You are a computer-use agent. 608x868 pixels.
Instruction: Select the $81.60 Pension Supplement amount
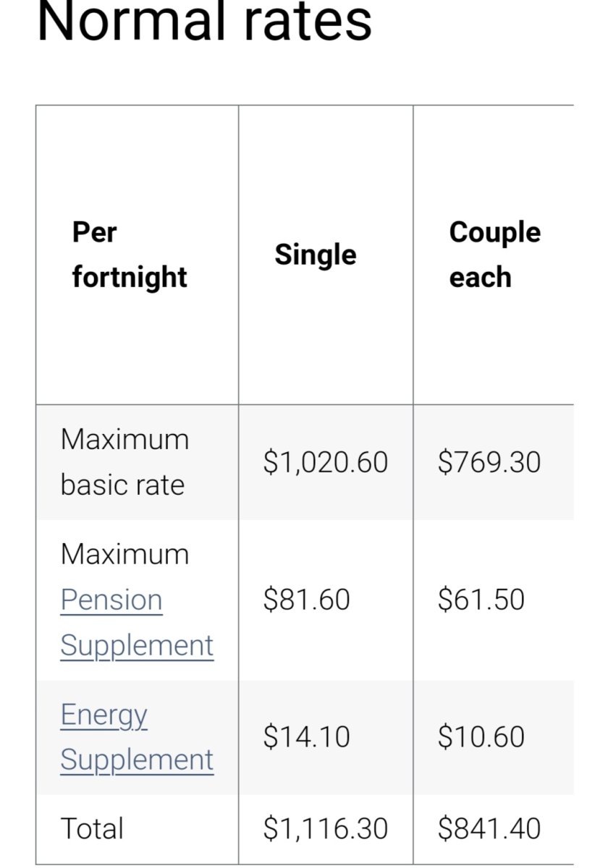coord(307,600)
